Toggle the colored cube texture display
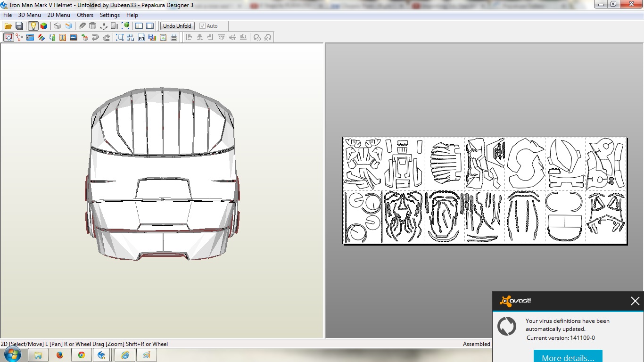 pos(44,26)
